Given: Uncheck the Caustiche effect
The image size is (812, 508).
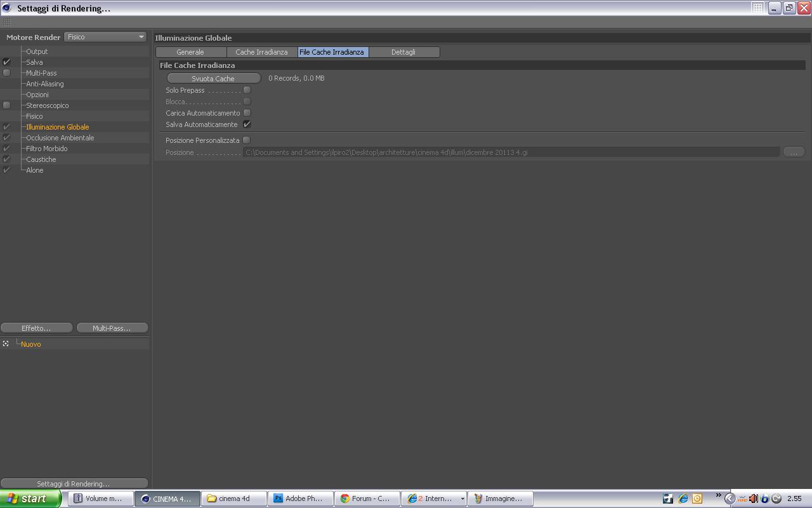Looking at the screenshot, I should click(x=7, y=159).
